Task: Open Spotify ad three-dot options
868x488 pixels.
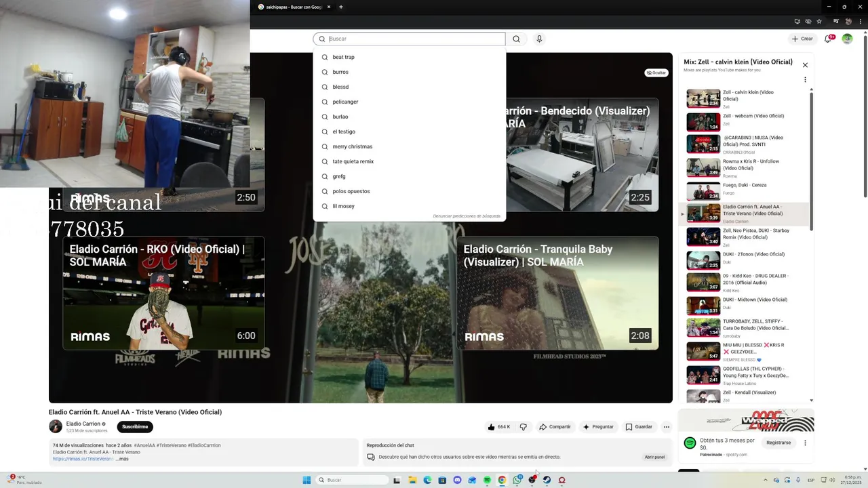Action: click(805, 443)
